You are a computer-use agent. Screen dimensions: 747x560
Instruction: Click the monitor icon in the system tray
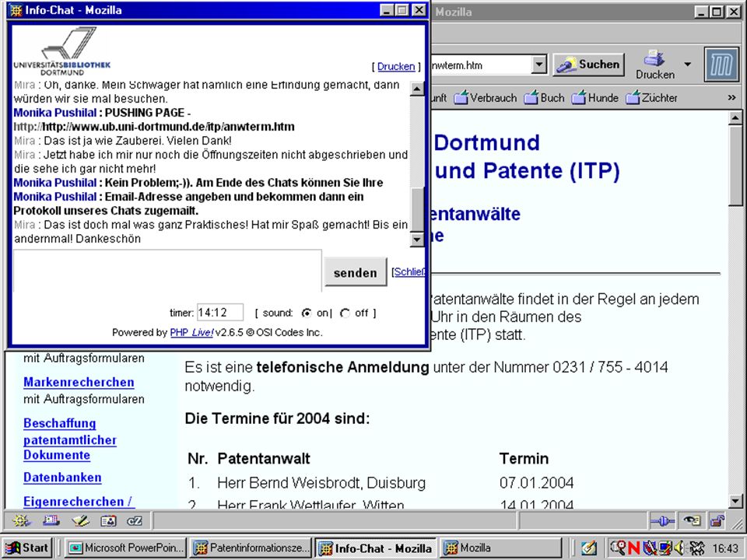[x=665, y=548]
